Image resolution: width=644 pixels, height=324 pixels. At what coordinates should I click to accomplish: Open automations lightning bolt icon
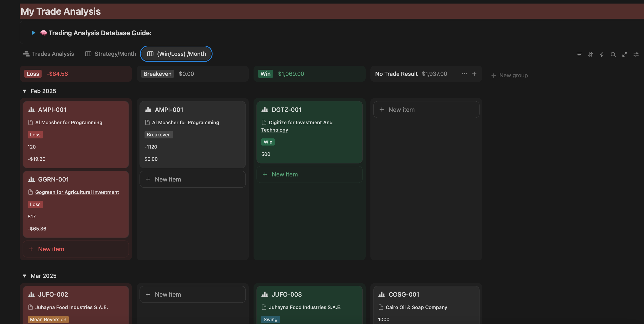pos(602,54)
